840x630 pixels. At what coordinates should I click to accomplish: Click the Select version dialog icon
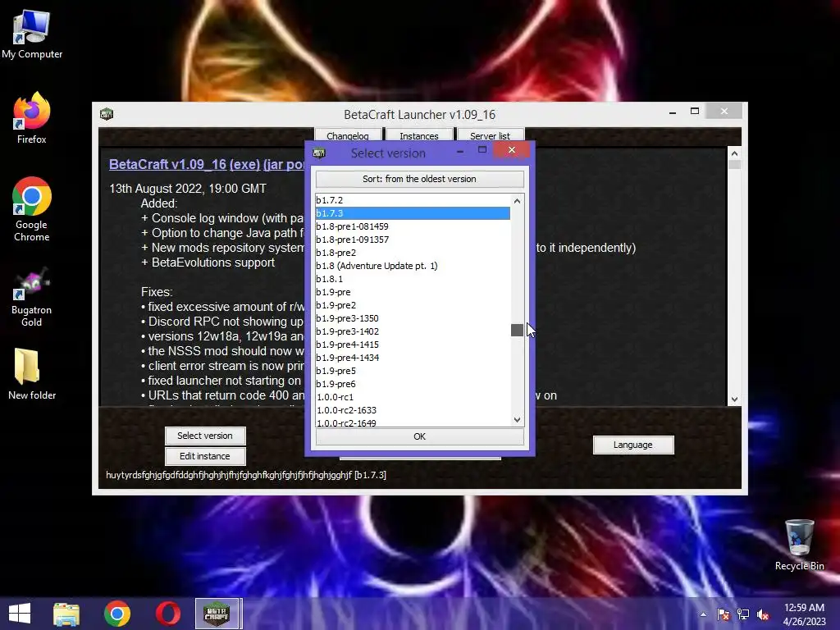pyautogui.click(x=319, y=153)
